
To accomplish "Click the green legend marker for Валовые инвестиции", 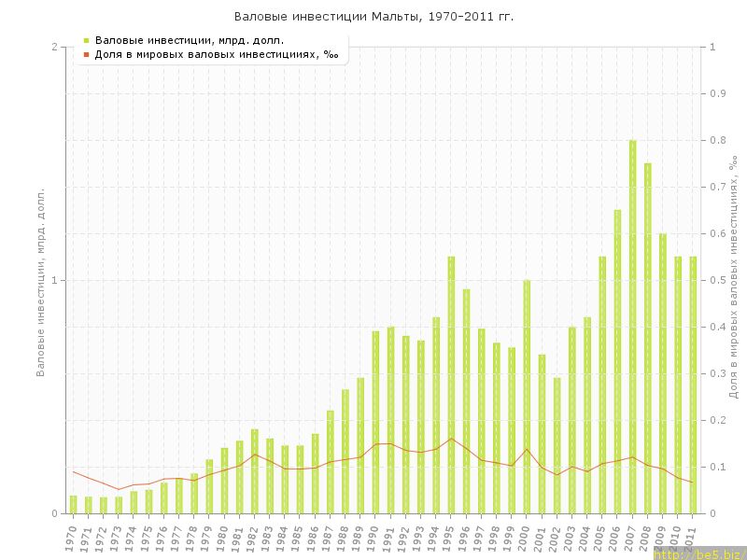I will point(86,40).
